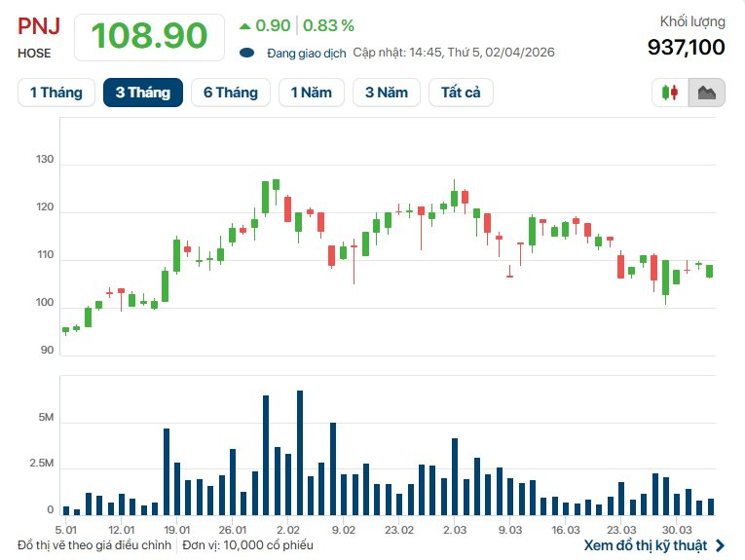Select the 1 Năm time range

tap(311, 93)
